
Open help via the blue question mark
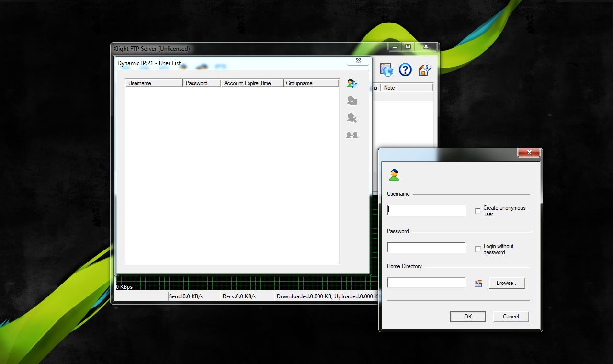click(x=405, y=70)
